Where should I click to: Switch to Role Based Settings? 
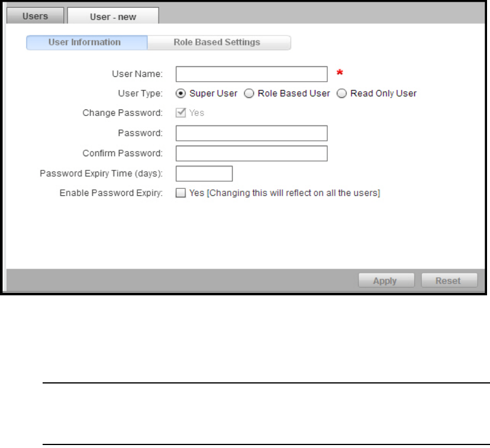[218, 43]
